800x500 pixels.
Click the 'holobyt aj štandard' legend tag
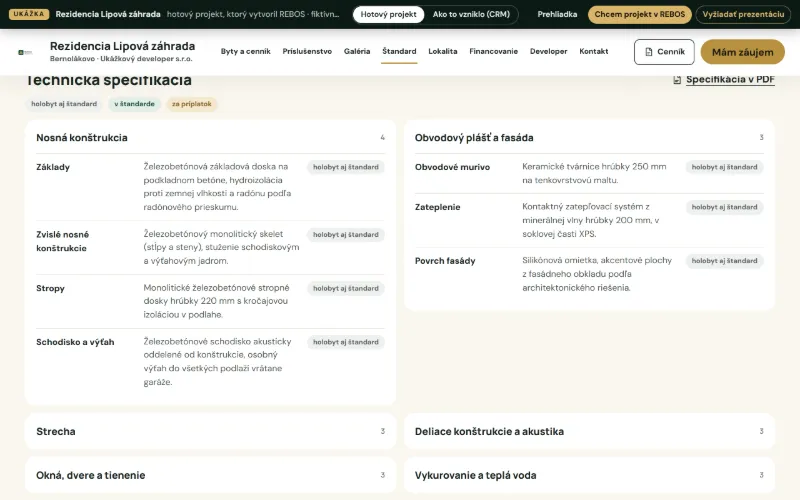(64, 104)
